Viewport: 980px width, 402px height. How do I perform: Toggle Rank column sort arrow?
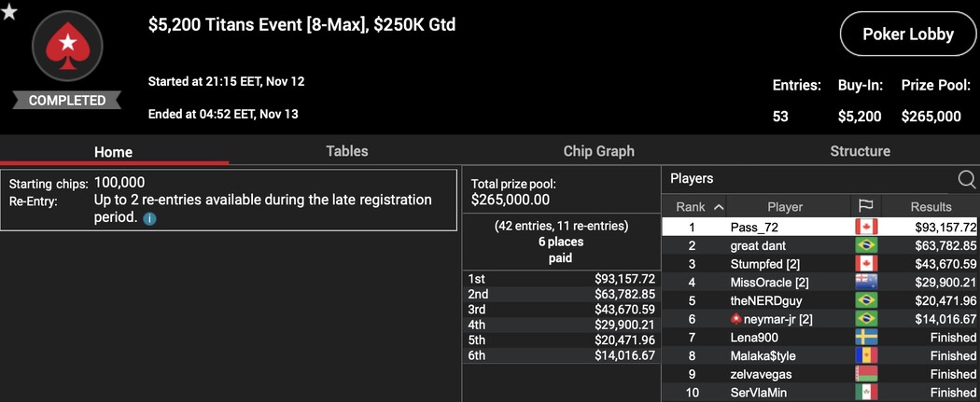pos(718,207)
